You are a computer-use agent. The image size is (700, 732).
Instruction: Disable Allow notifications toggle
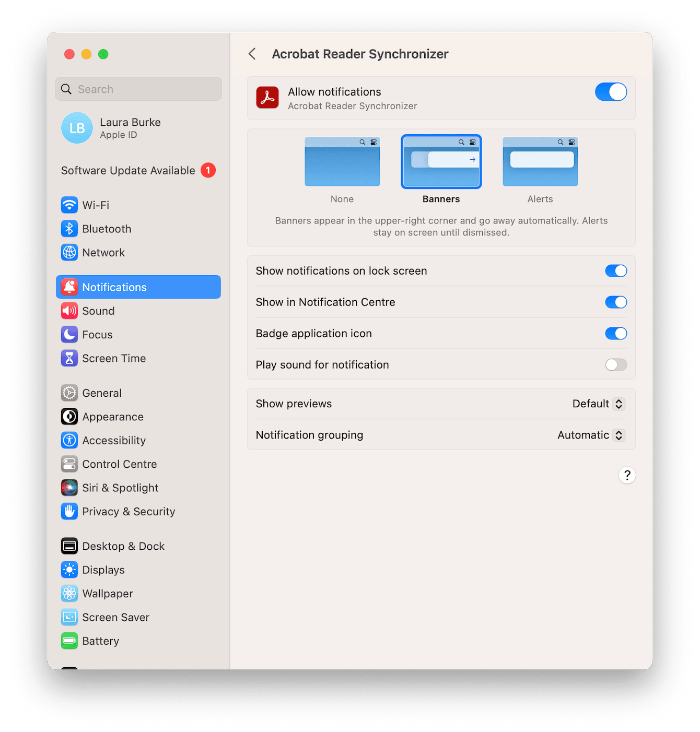coord(610,92)
